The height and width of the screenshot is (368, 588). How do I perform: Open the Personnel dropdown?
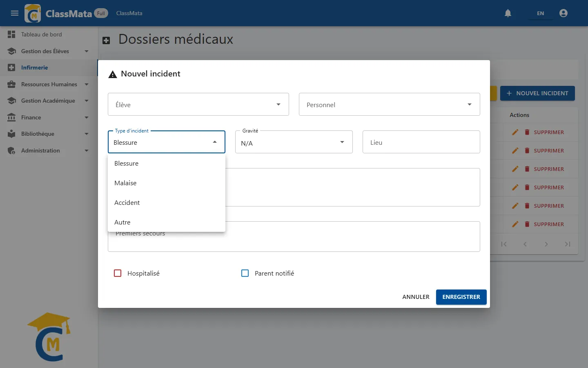[x=390, y=104]
